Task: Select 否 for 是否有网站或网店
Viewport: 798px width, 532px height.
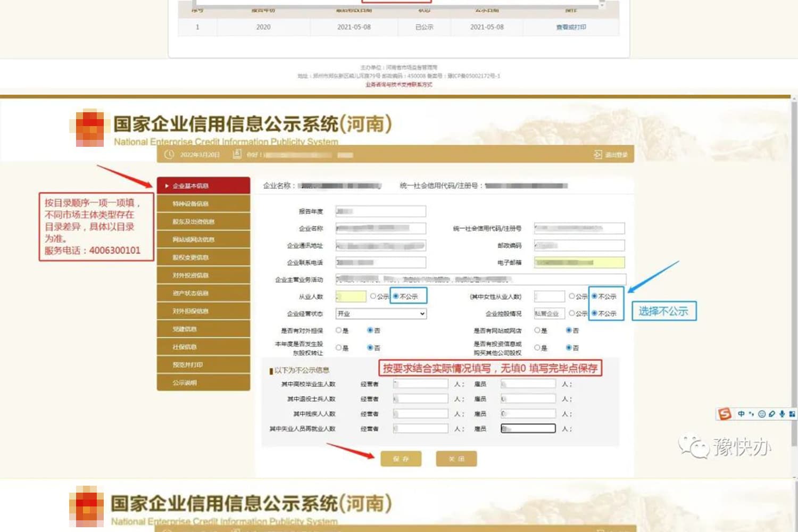Action: pyautogui.click(x=569, y=330)
